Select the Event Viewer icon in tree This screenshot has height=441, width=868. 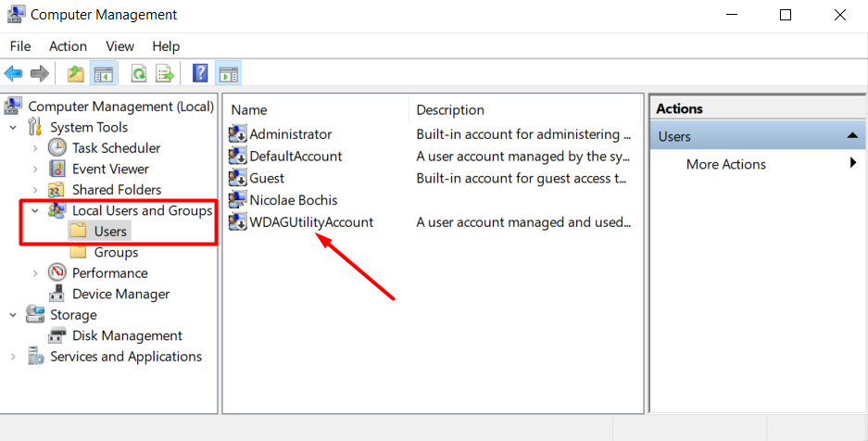click(x=57, y=169)
